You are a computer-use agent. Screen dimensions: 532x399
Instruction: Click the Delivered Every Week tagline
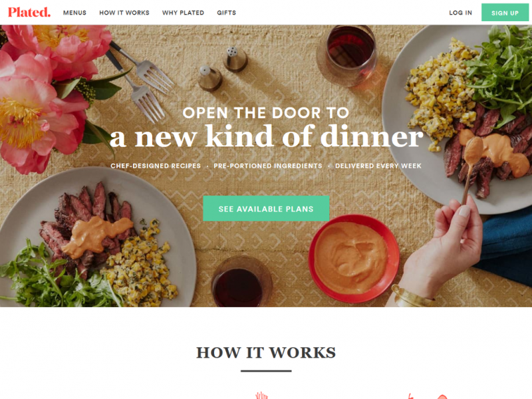(378, 166)
